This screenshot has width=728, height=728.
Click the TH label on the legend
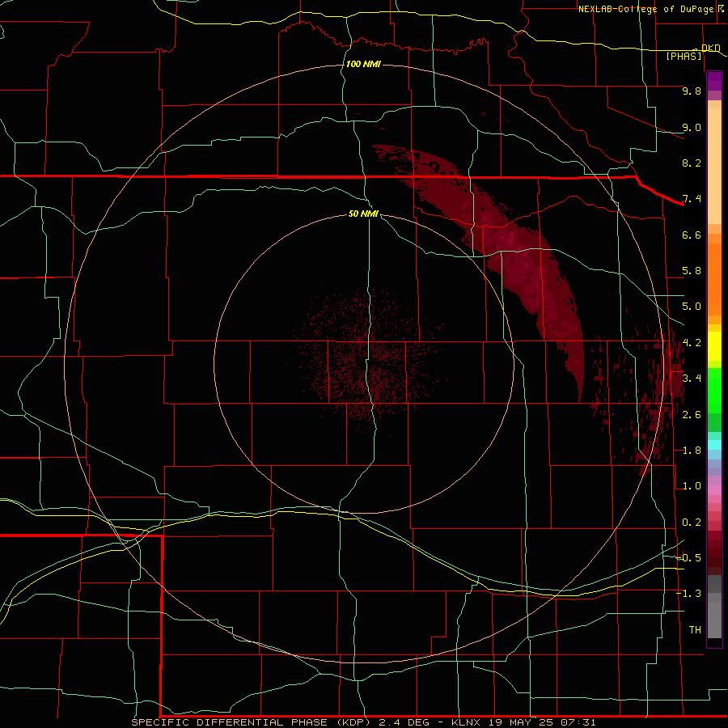(695, 630)
